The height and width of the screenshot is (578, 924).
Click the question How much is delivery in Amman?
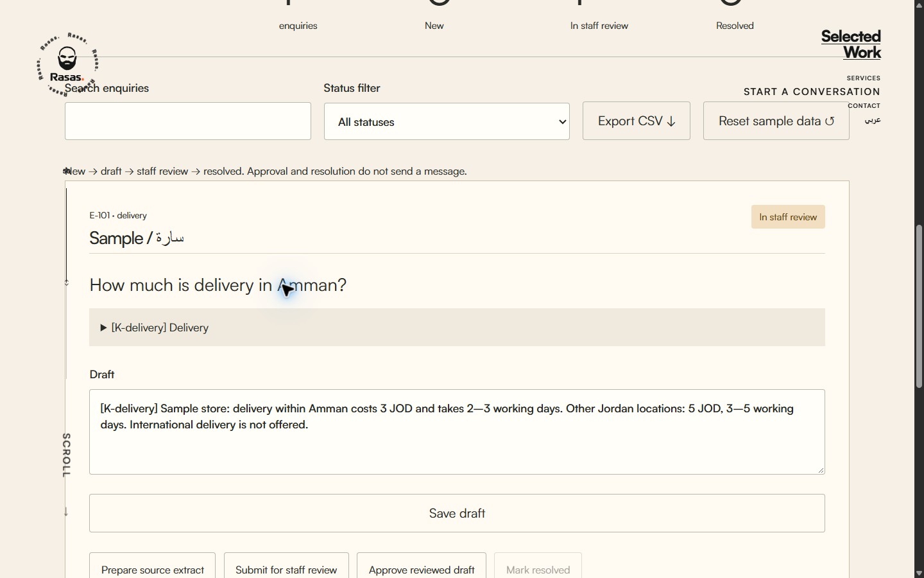tap(218, 285)
